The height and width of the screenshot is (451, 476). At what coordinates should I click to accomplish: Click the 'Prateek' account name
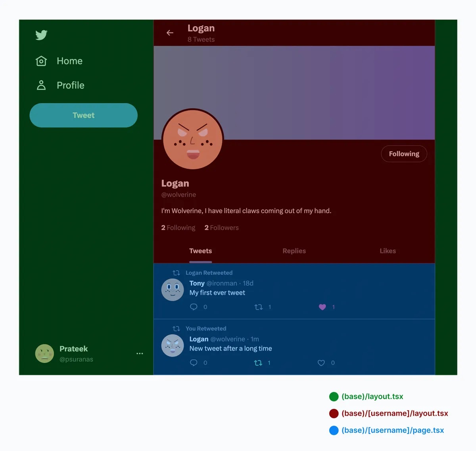click(x=73, y=349)
